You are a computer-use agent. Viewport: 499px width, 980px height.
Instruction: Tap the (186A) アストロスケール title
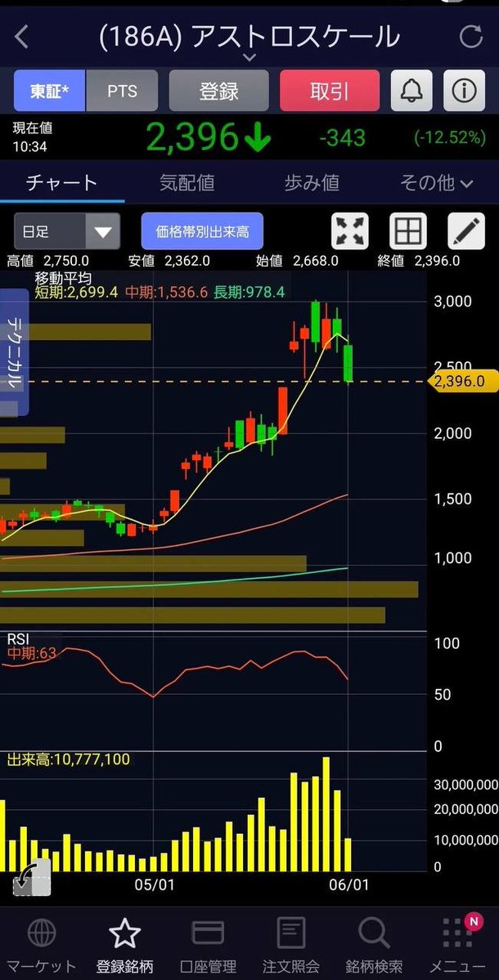click(x=249, y=37)
